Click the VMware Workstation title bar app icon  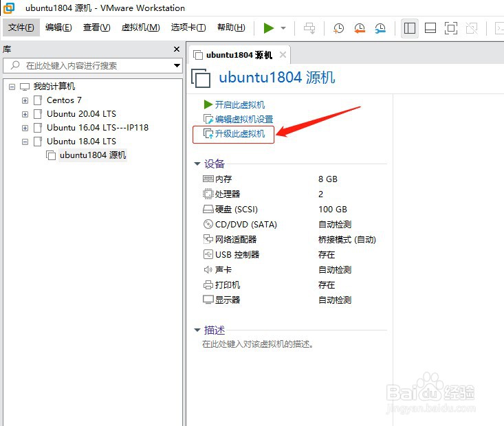pos(9,8)
